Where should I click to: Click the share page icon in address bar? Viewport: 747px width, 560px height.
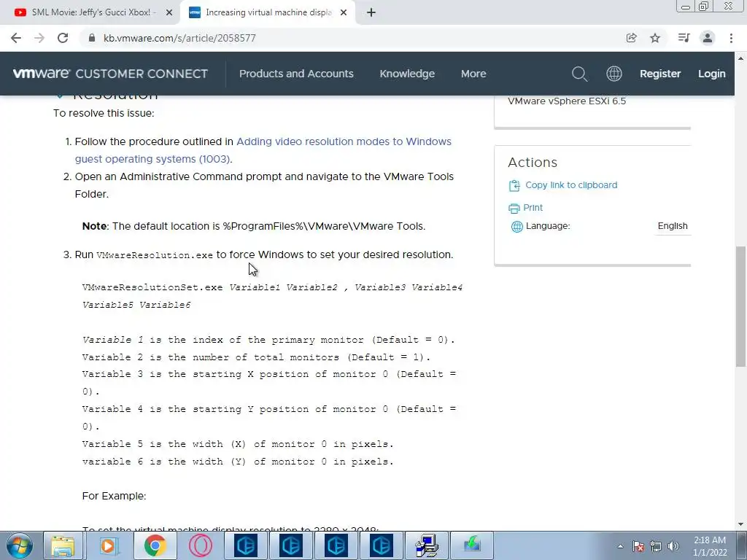tap(631, 38)
